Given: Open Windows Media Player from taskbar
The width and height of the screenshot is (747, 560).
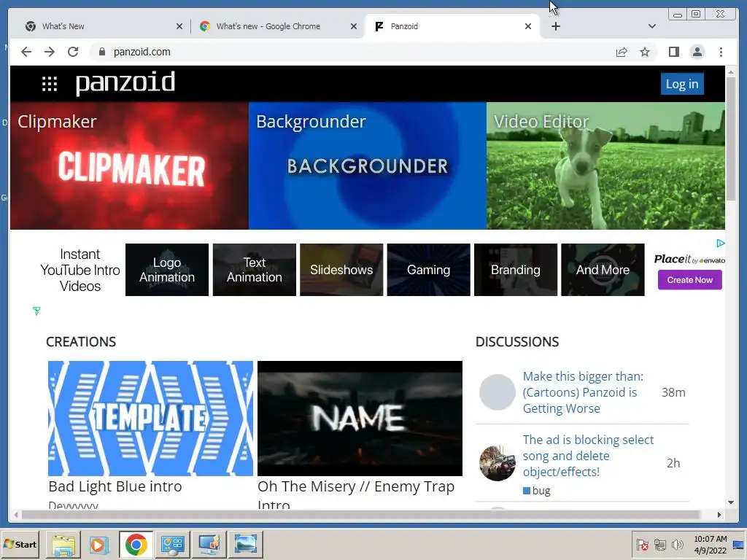Looking at the screenshot, I should (x=99, y=544).
